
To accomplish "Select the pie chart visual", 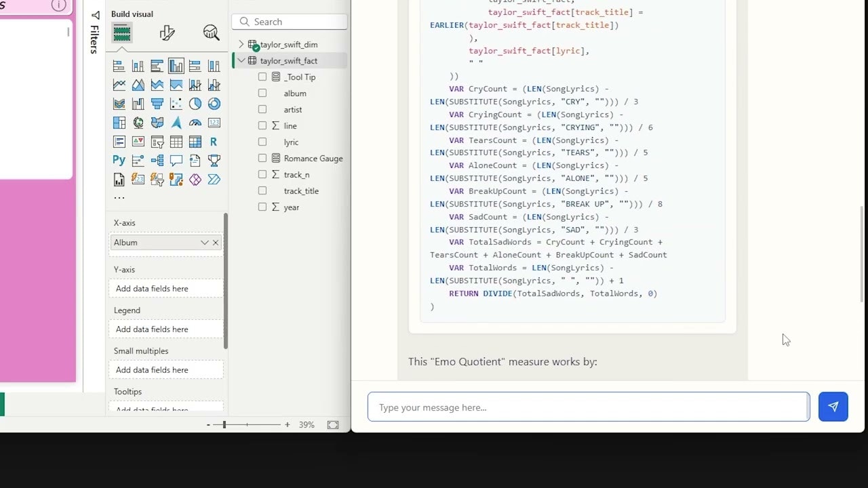I will [195, 104].
